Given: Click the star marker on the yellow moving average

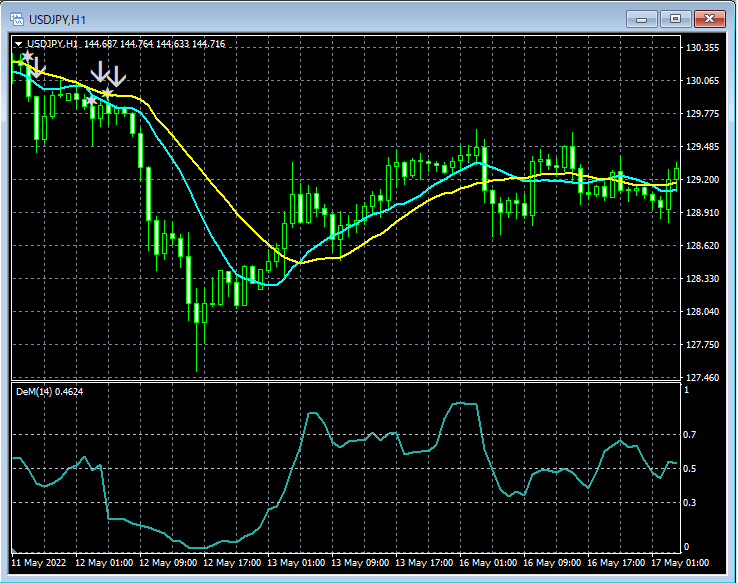Looking at the screenshot, I should [x=107, y=92].
